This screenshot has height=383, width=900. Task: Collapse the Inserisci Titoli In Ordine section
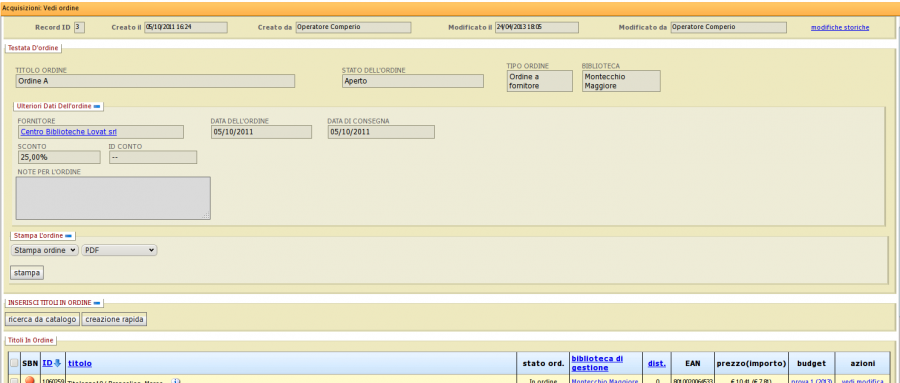click(x=97, y=303)
